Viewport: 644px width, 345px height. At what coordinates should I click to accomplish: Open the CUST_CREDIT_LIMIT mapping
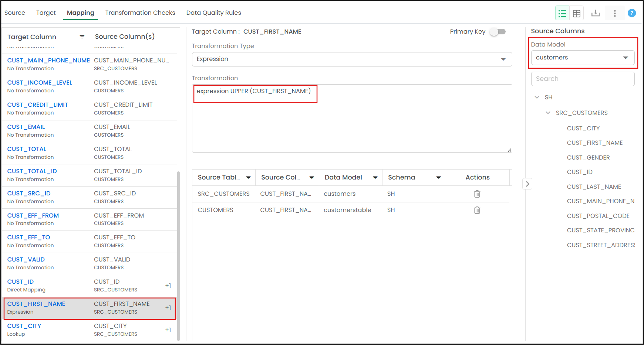[37, 105]
